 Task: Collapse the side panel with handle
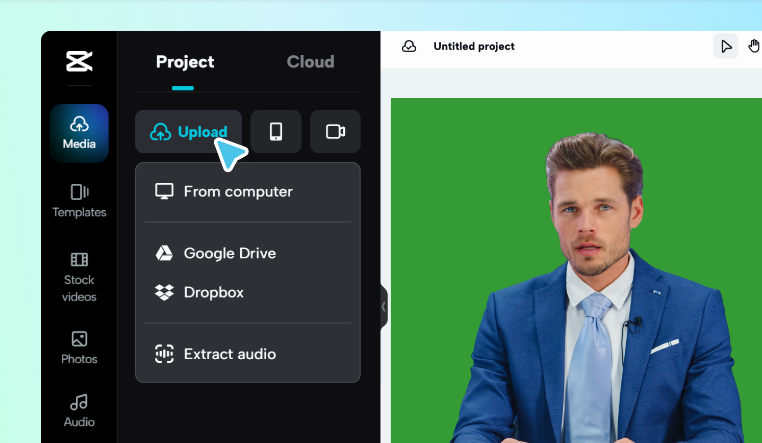(x=383, y=307)
